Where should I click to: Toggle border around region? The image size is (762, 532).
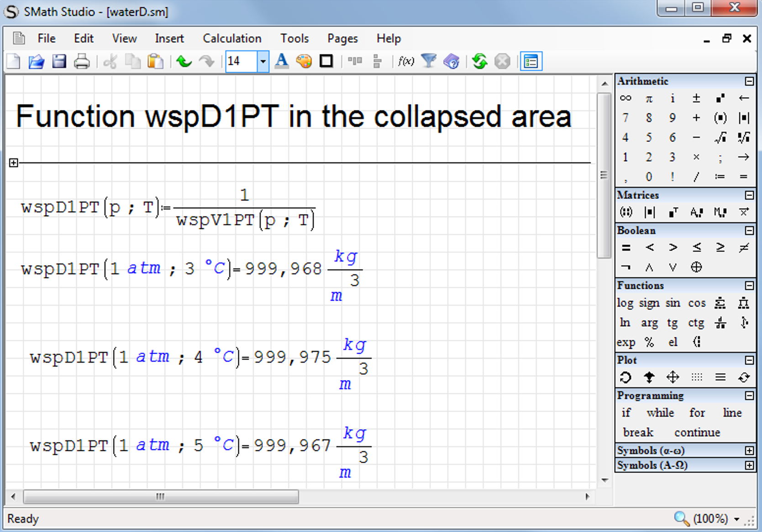point(326,61)
